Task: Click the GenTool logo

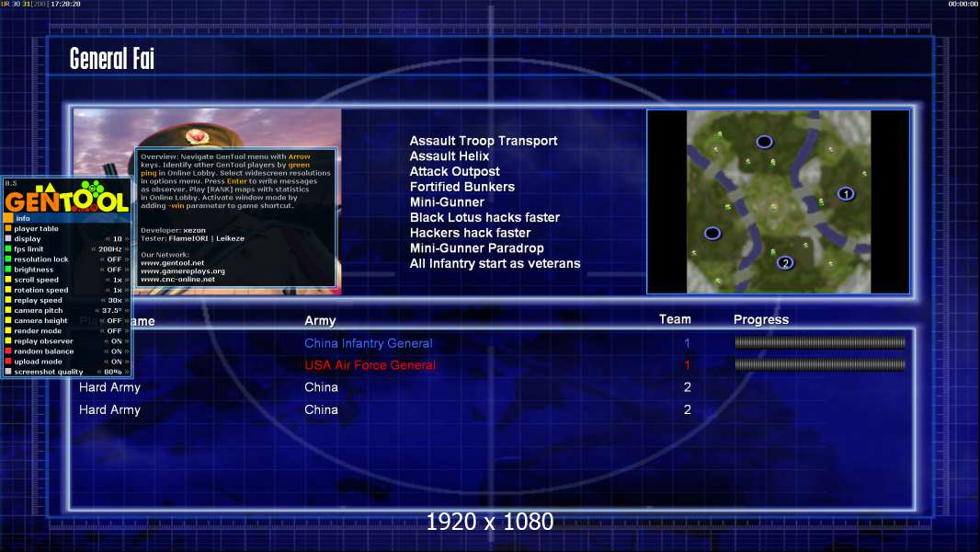Action: click(67, 197)
